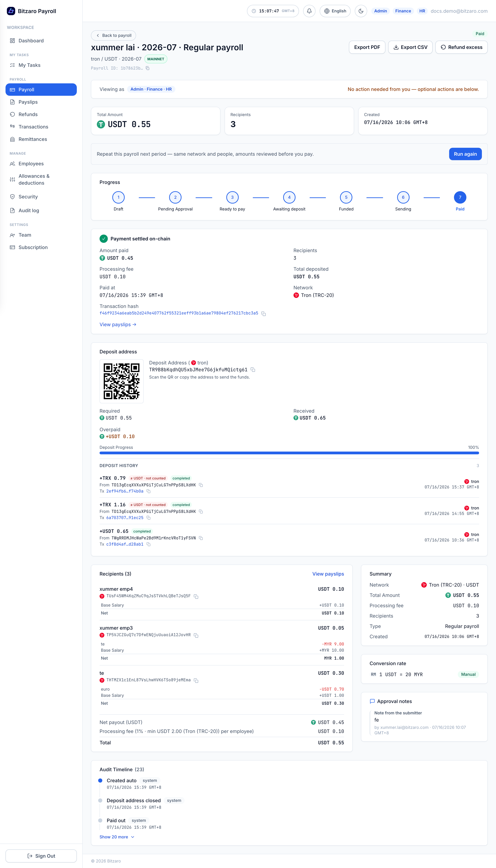Open the English language selector
496x868 pixels.
335,11
